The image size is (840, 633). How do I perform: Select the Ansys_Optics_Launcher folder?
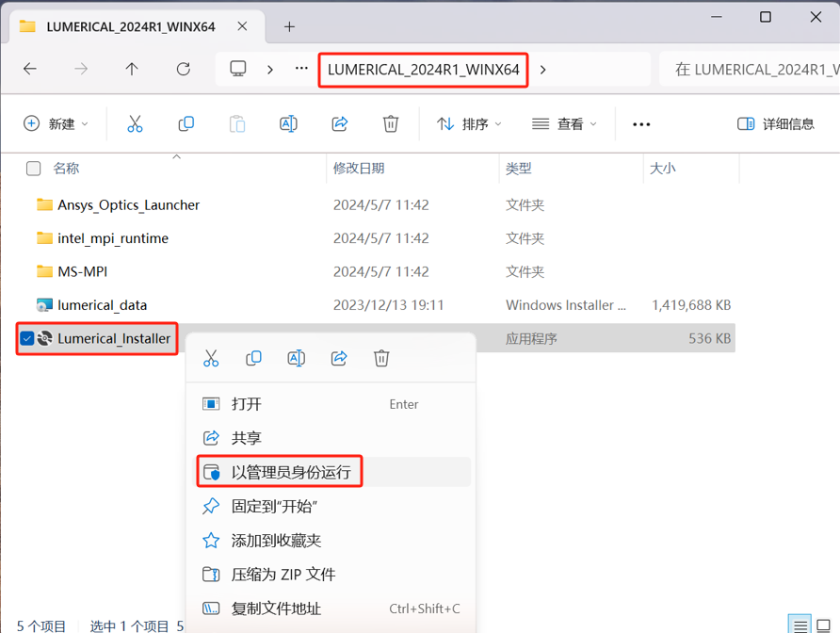128,204
